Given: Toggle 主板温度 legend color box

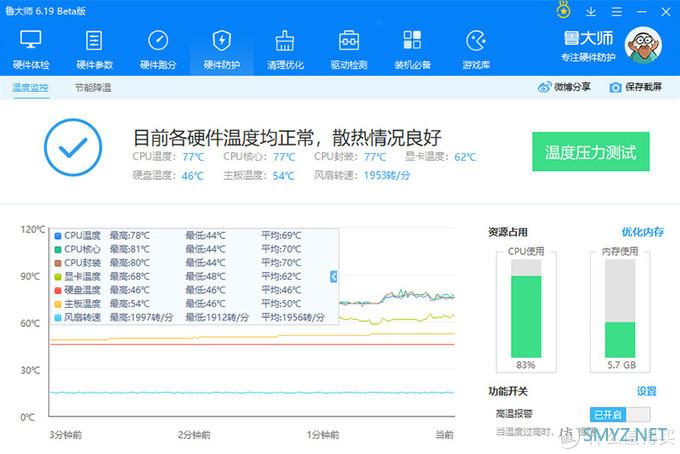Looking at the screenshot, I should click(58, 304).
